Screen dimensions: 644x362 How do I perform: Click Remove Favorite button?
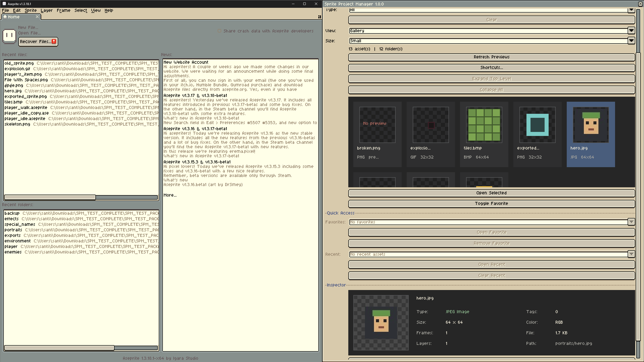pyautogui.click(x=492, y=243)
